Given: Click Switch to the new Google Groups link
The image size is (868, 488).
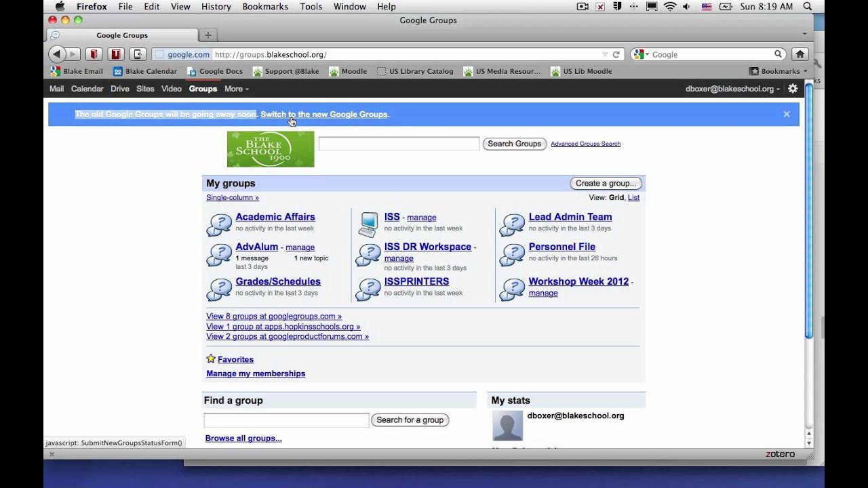Looking at the screenshot, I should click(x=325, y=115).
